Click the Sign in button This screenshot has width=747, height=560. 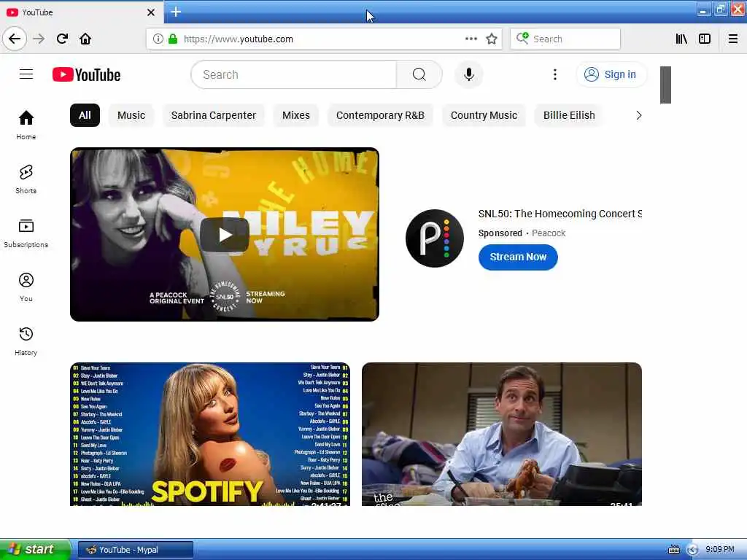pos(611,74)
